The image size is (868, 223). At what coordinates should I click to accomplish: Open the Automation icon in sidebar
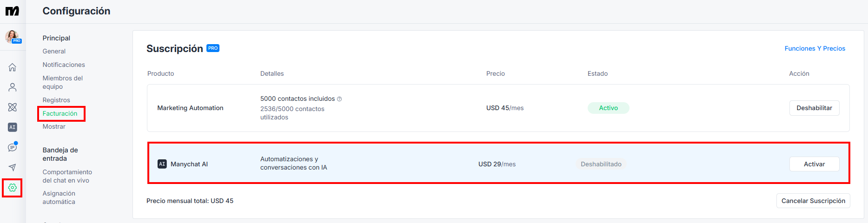(x=13, y=107)
